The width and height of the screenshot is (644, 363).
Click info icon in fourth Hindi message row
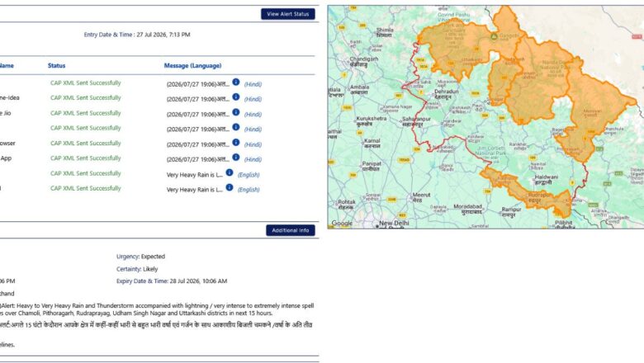[x=236, y=127]
